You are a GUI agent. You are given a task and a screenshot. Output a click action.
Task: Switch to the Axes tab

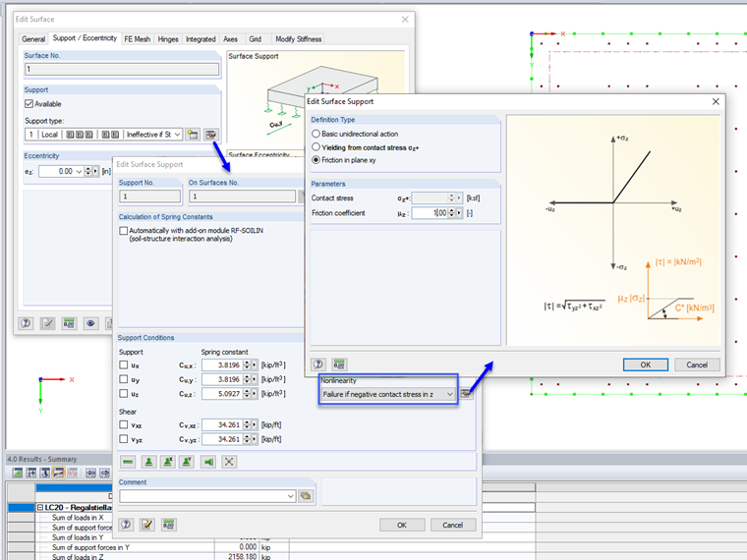231,39
